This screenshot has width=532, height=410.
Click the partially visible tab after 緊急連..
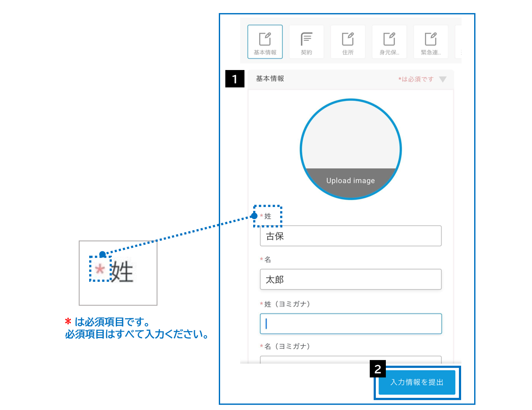[x=458, y=42]
